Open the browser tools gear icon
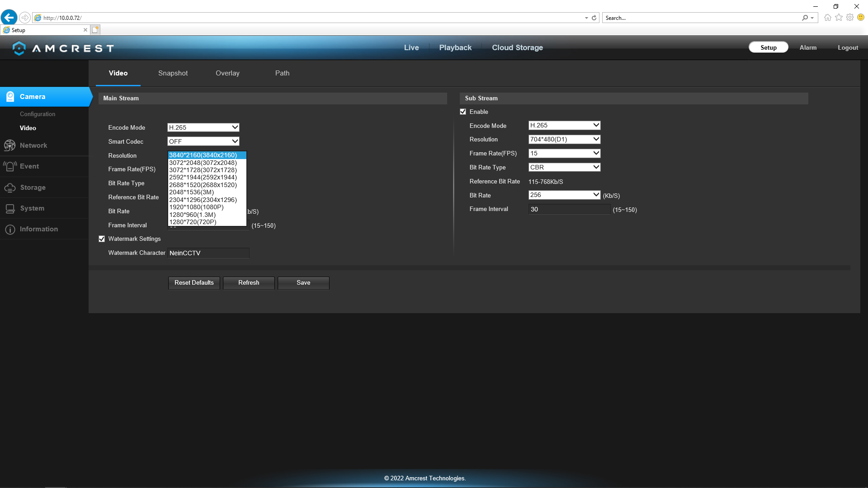Screen dimensions: 868x488 pos(850,18)
